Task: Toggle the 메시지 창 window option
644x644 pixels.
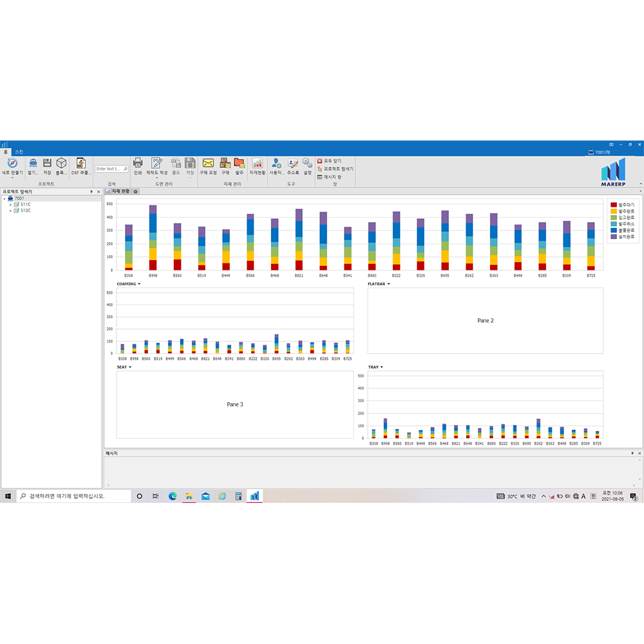Action: click(x=329, y=176)
